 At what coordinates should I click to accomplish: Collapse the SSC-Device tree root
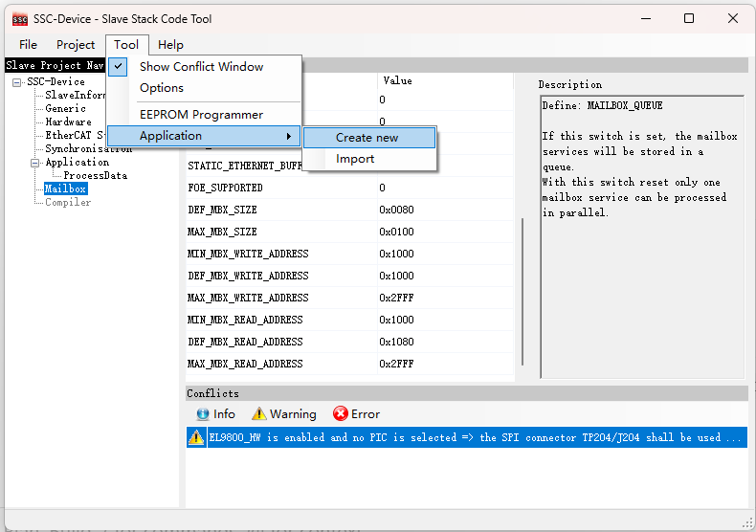[16, 82]
